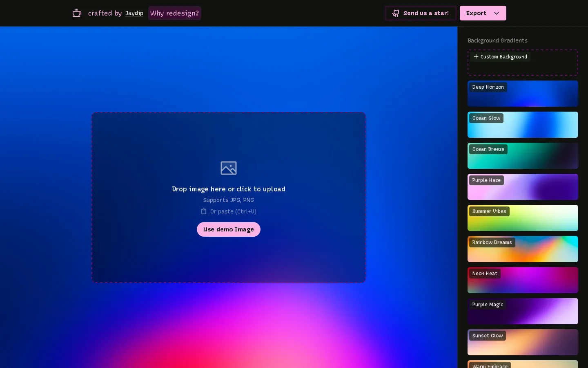The image size is (588, 368).
Task: Choose the Purple Magic gradient
Action: 523,311
